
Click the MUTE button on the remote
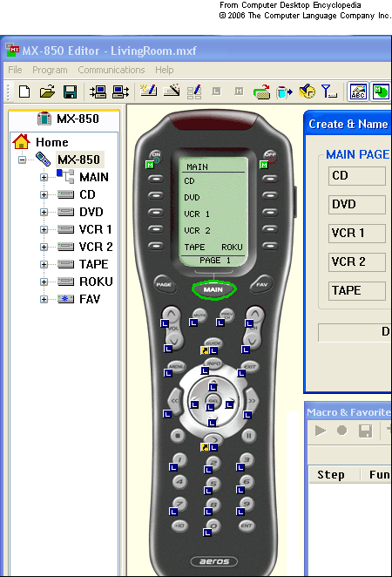[199, 316]
